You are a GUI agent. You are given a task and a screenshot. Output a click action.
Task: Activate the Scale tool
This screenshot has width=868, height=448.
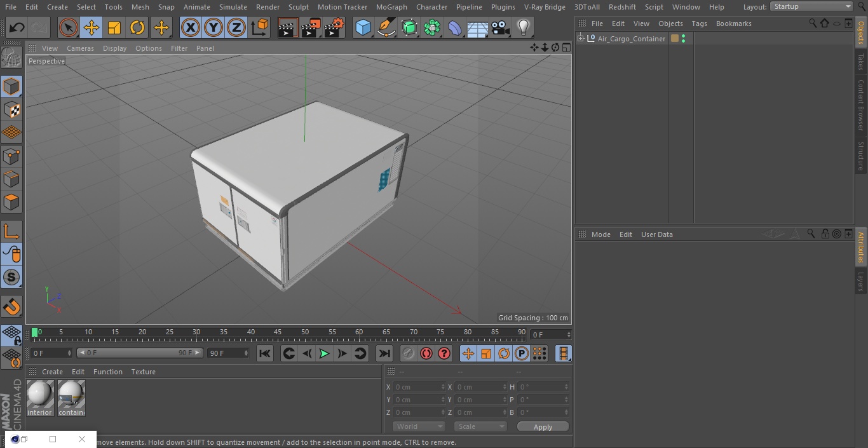[114, 27]
